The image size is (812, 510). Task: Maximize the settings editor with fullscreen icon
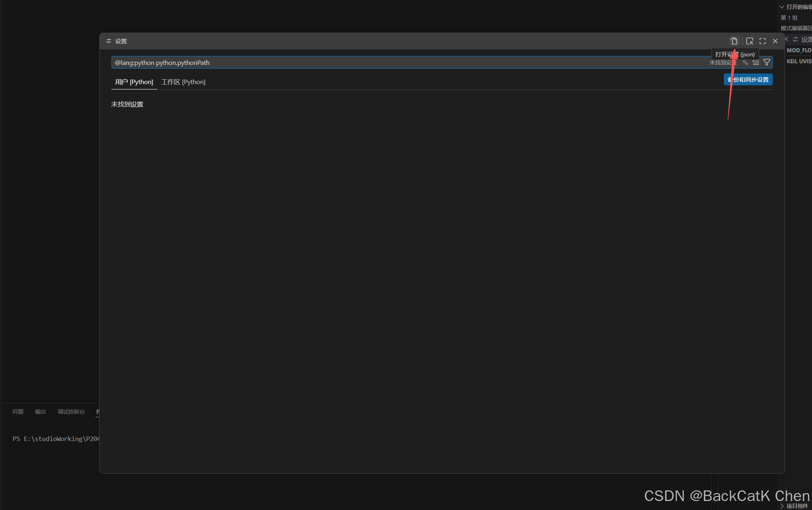762,41
